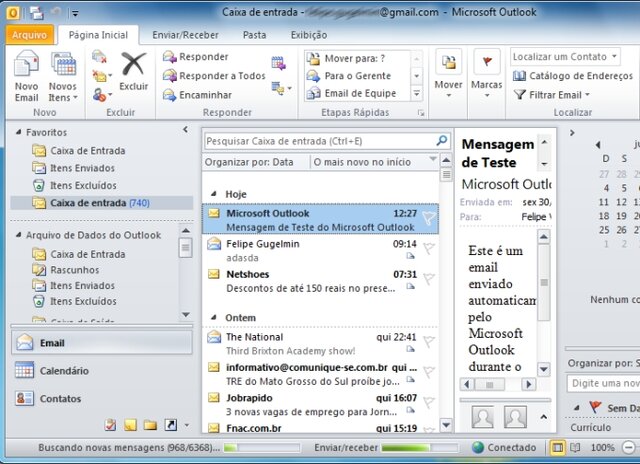
Task: Open the Folder List icon
Action: pyautogui.click(x=150, y=426)
